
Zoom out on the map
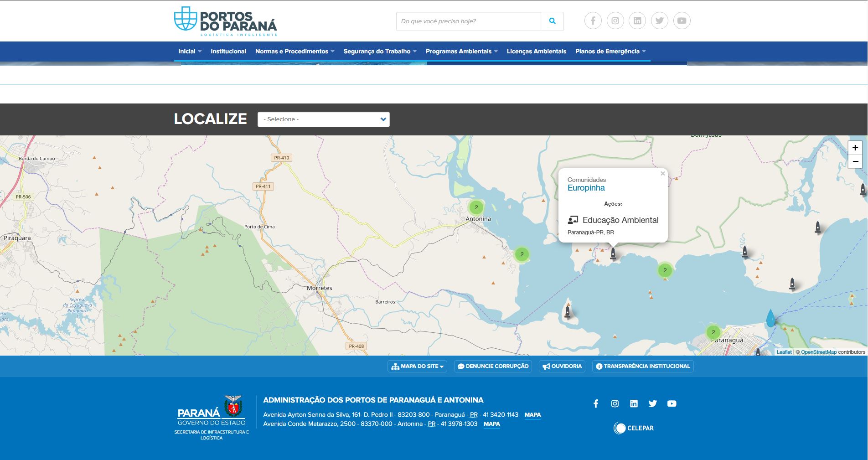click(855, 161)
